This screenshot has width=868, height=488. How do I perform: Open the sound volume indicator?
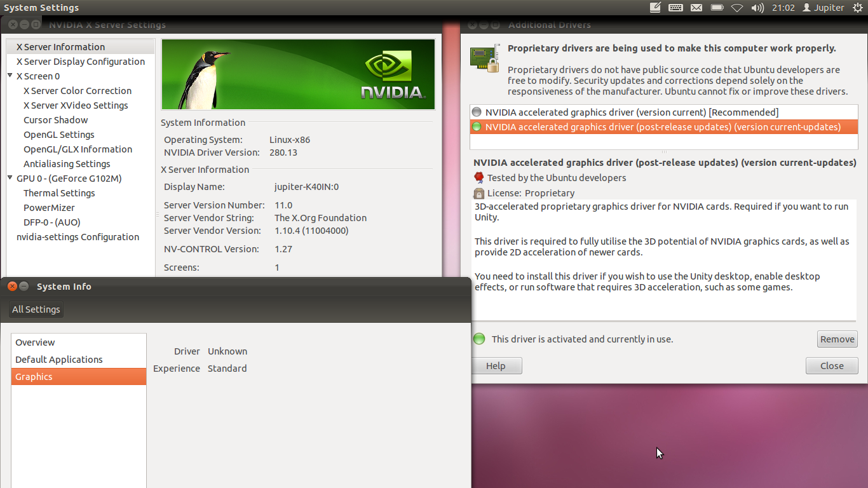tap(757, 8)
